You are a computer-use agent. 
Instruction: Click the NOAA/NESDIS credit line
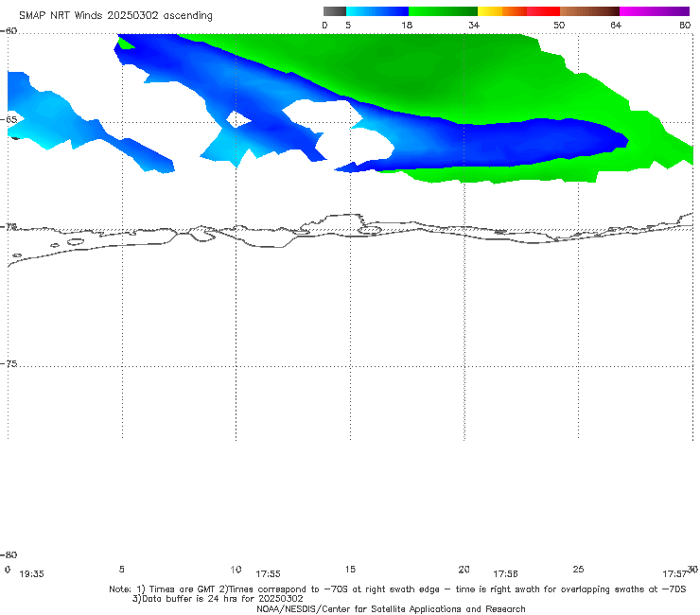point(391,608)
